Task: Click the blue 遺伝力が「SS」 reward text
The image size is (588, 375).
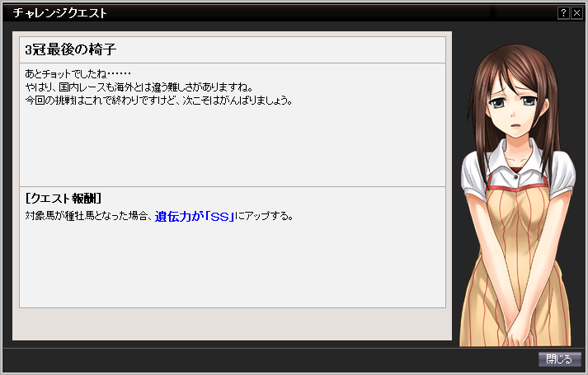Action: pyautogui.click(x=195, y=217)
